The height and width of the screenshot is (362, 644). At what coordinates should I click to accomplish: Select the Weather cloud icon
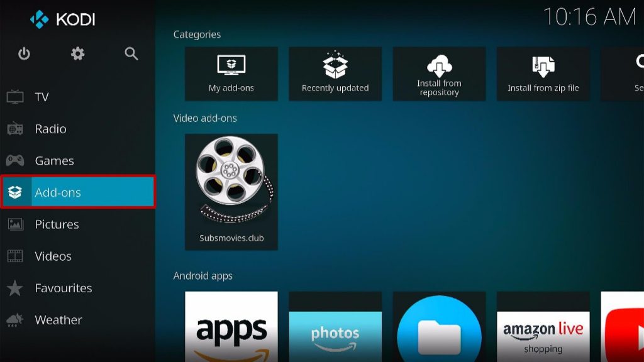pyautogui.click(x=15, y=320)
